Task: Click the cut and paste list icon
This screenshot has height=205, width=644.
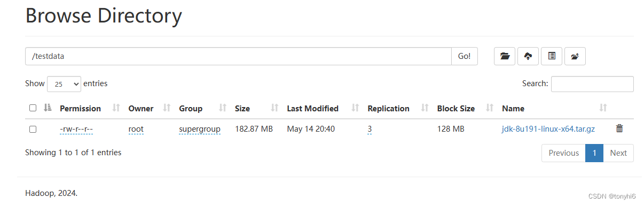Action: tap(552, 56)
